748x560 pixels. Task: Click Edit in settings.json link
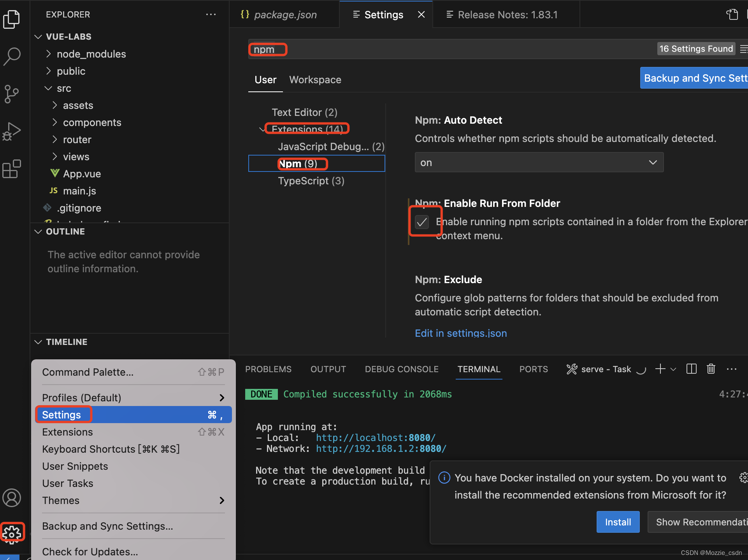coord(461,333)
